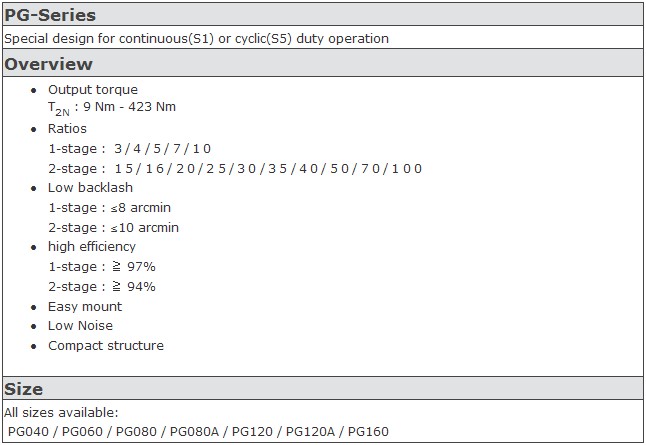This screenshot has width=646, height=445.
Task: Select the Ratios bullet label
Action: coord(67,129)
